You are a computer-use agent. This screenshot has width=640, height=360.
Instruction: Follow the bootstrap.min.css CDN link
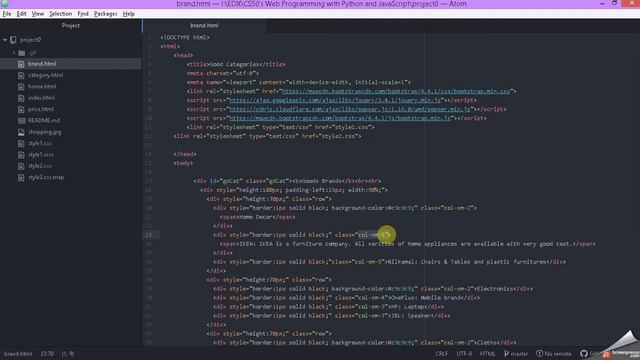[x=396, y=91]
